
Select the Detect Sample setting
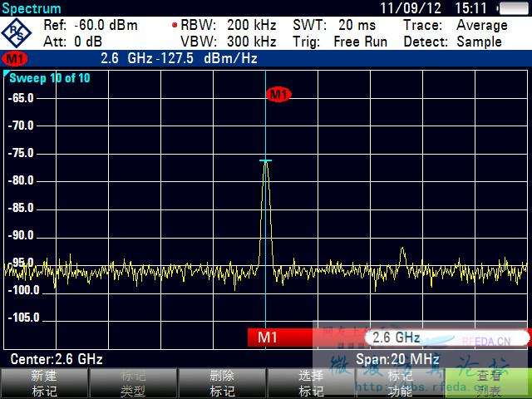(452, 42)
